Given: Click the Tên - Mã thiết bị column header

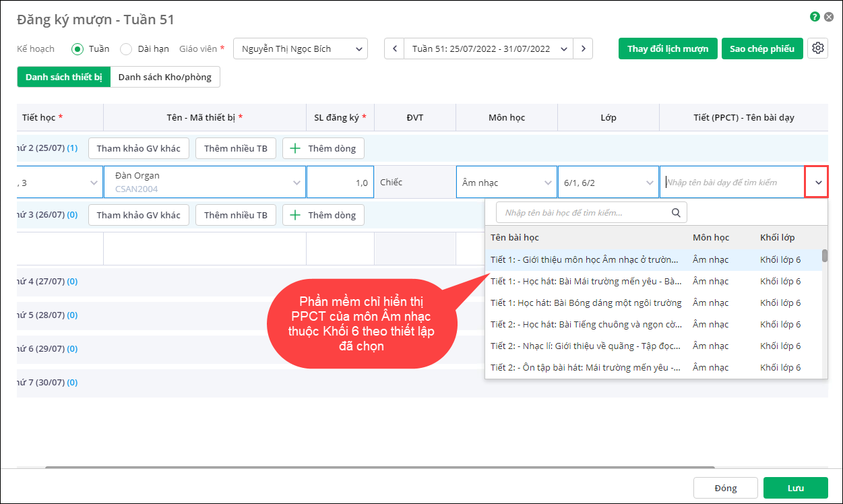Looking at the screenshot, I should pos(204,117).
